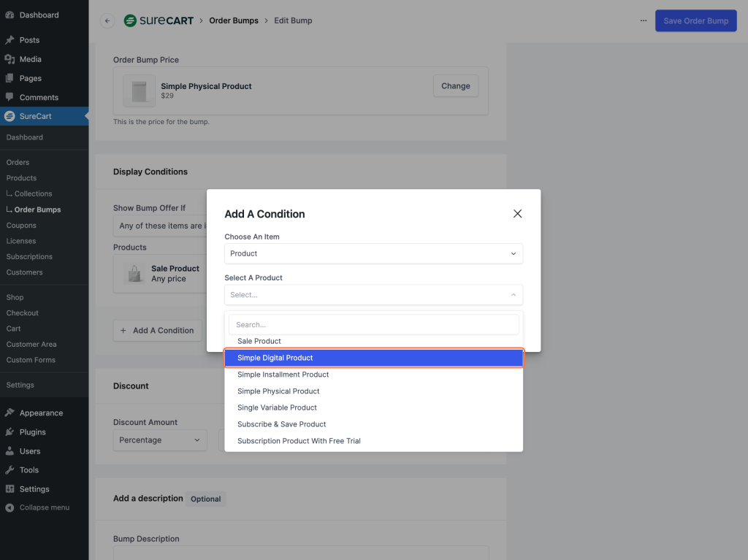Click the product Search input field

coord(373,325)
